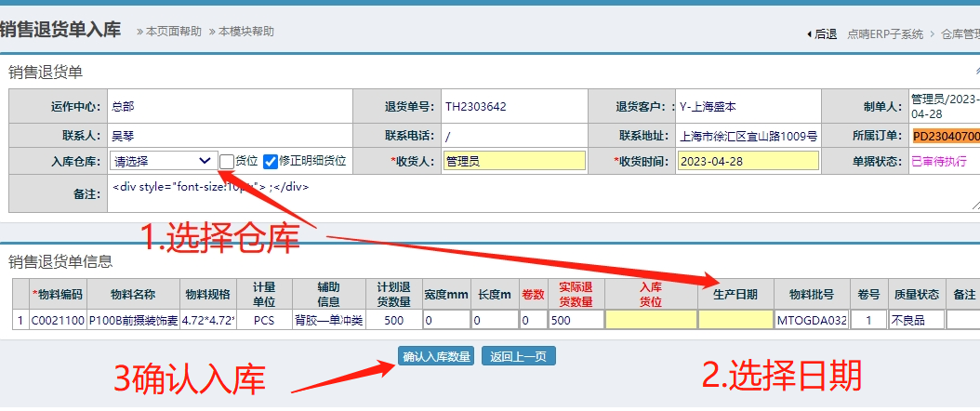Screen dimensions: 980x411
Task: Click the 收货时间 date field
Action: click(x=748, y=161)
